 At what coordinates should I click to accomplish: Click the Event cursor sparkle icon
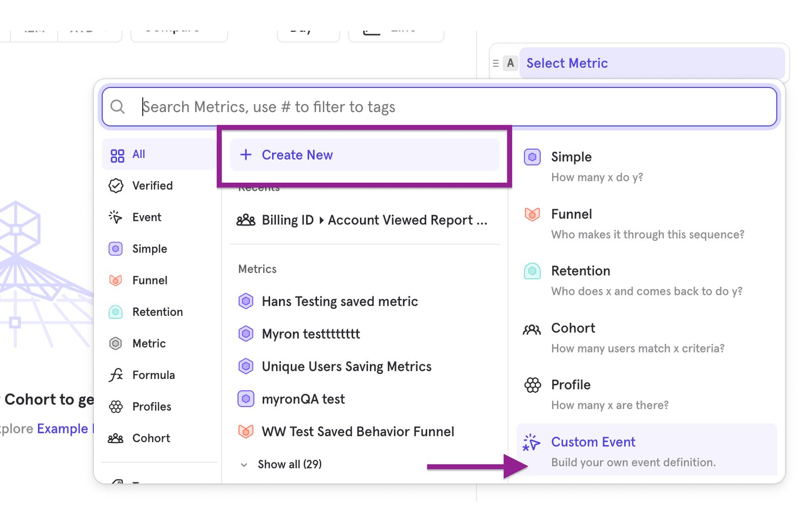pos(115,217)
